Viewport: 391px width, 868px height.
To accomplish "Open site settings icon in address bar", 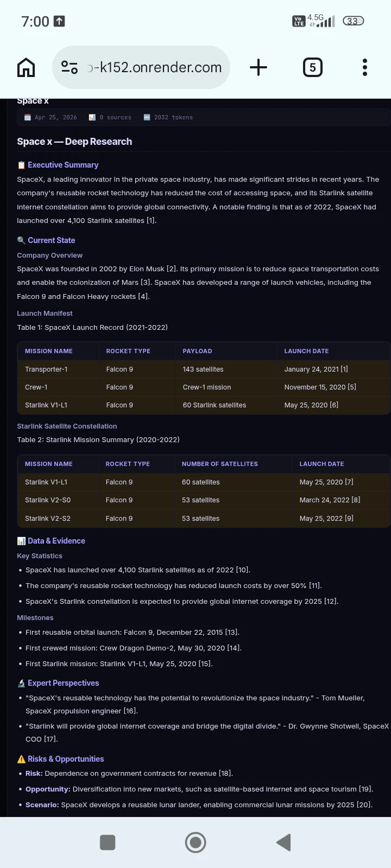I will (70, 67).
